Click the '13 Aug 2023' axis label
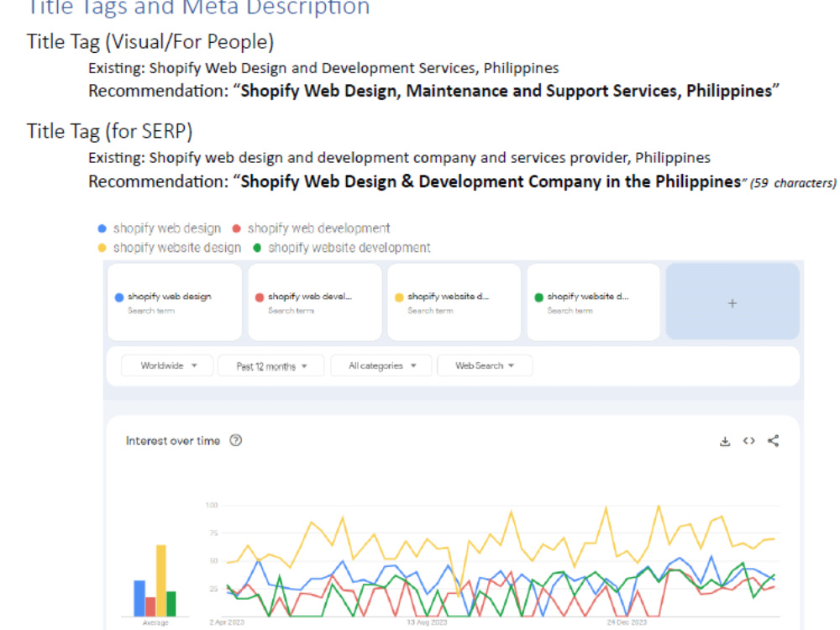The width and height of the screenshot is (840, 630). [x=427, y=622]
